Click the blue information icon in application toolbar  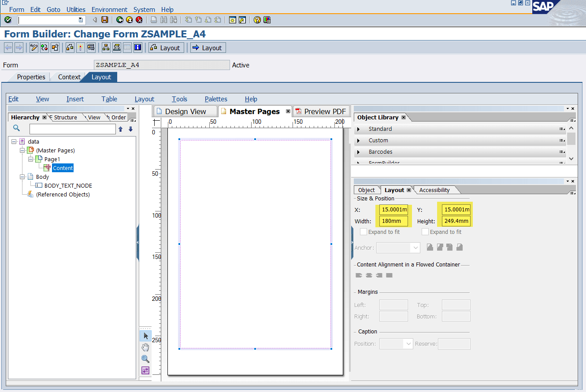[138, 48]
